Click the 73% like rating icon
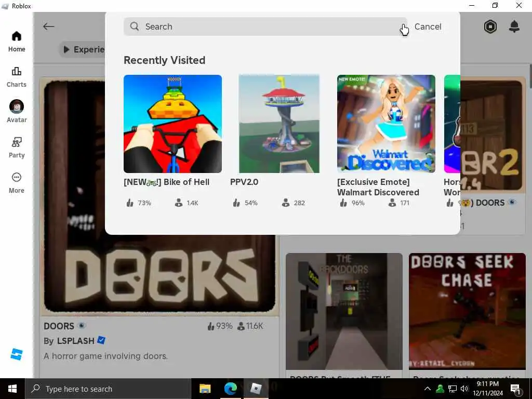 point(129,203)
